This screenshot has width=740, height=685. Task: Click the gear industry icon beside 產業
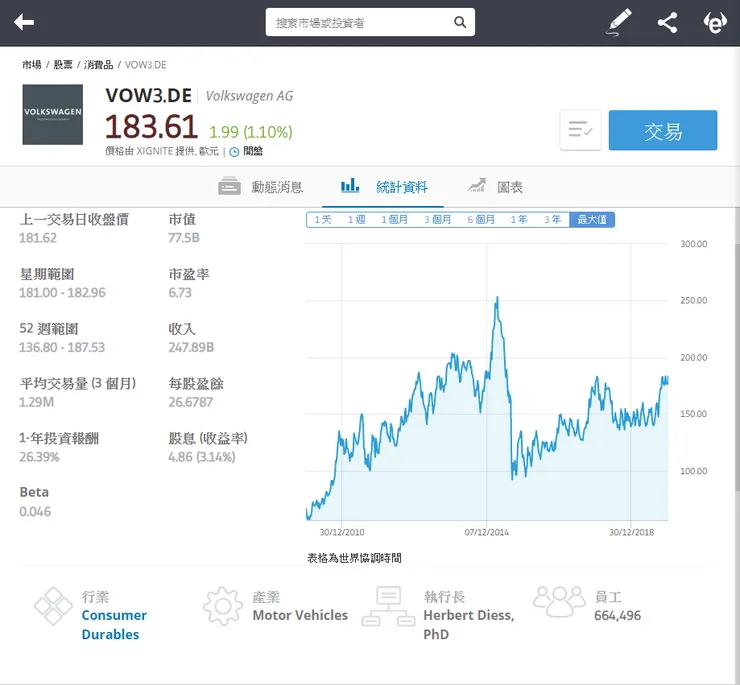(x=223, y=606)
